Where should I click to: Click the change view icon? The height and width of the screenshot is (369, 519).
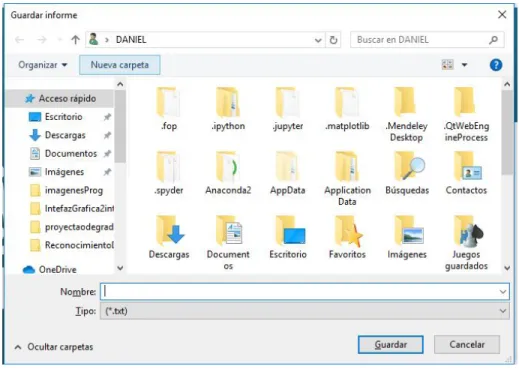[x=447, y=65]
